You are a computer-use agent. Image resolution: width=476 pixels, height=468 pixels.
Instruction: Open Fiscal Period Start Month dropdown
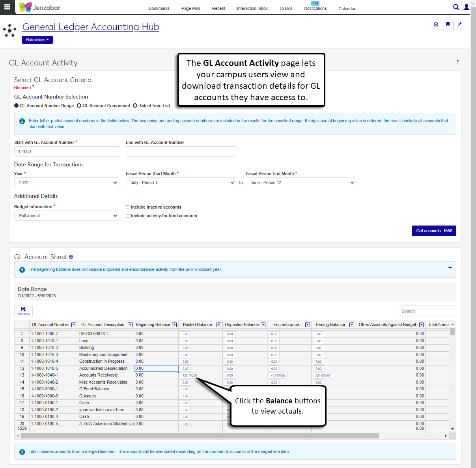pos(181,183)
